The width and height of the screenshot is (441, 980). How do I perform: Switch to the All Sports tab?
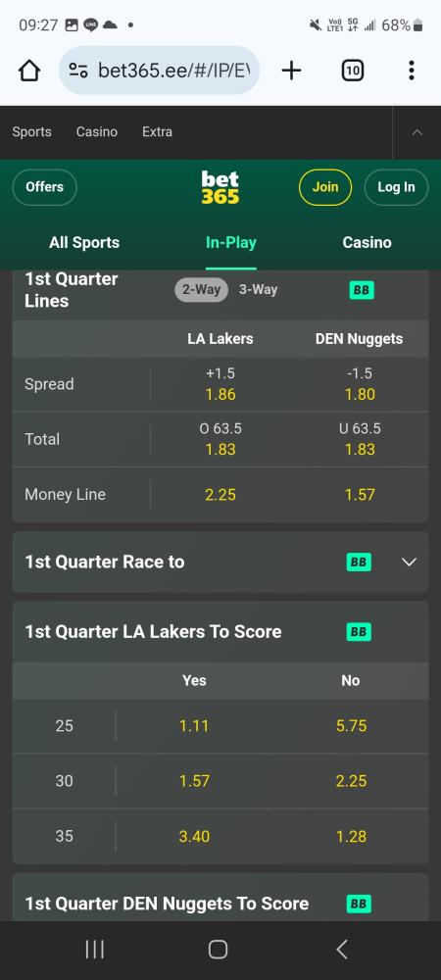(x=84, y=242)
